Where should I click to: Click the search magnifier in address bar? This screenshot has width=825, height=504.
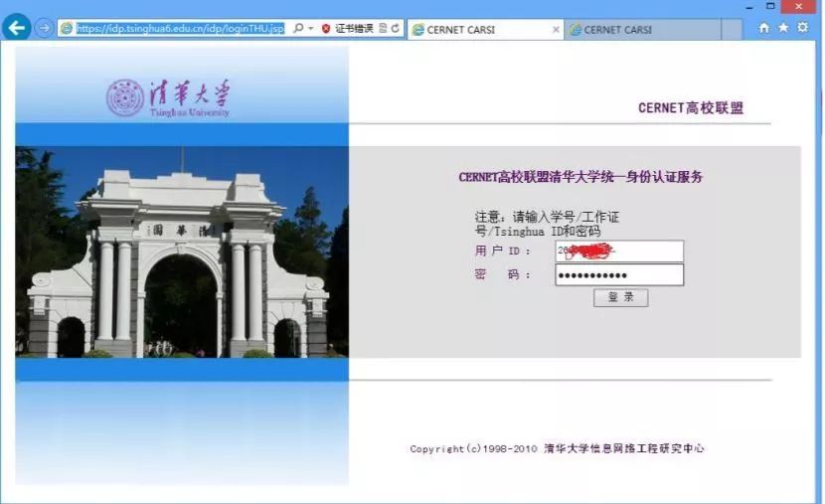pos(298,29)
